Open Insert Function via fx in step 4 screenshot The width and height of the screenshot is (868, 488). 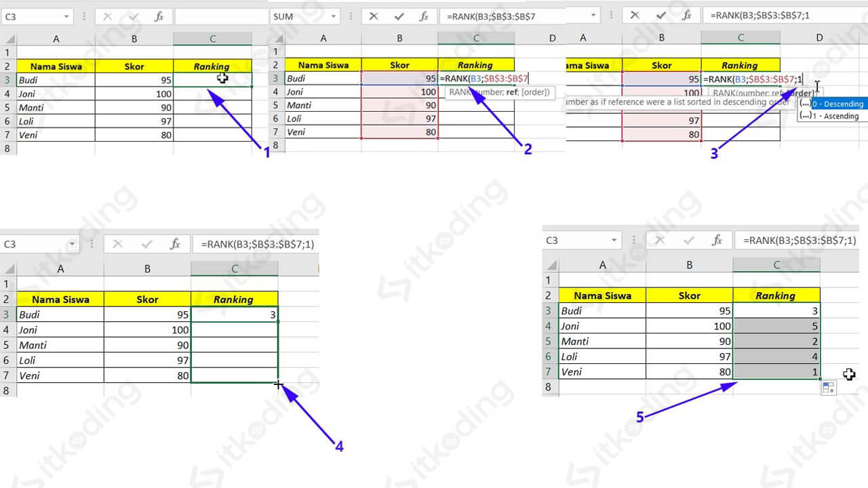175,244
